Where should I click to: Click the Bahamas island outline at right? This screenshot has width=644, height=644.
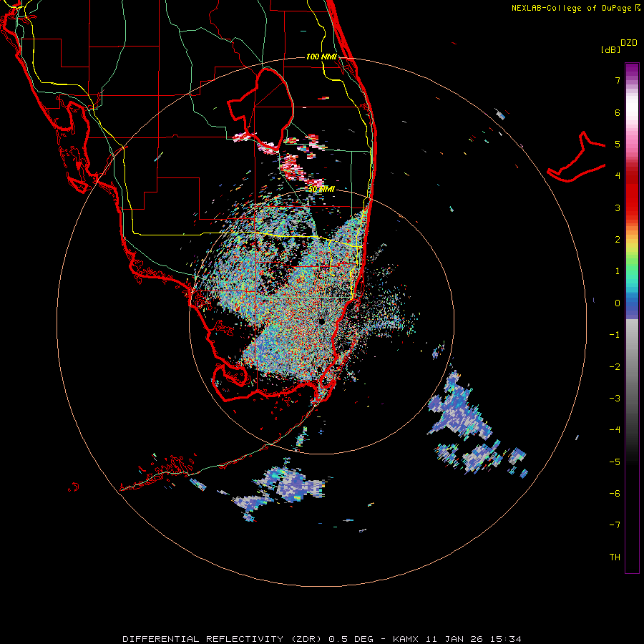(577, 158)
